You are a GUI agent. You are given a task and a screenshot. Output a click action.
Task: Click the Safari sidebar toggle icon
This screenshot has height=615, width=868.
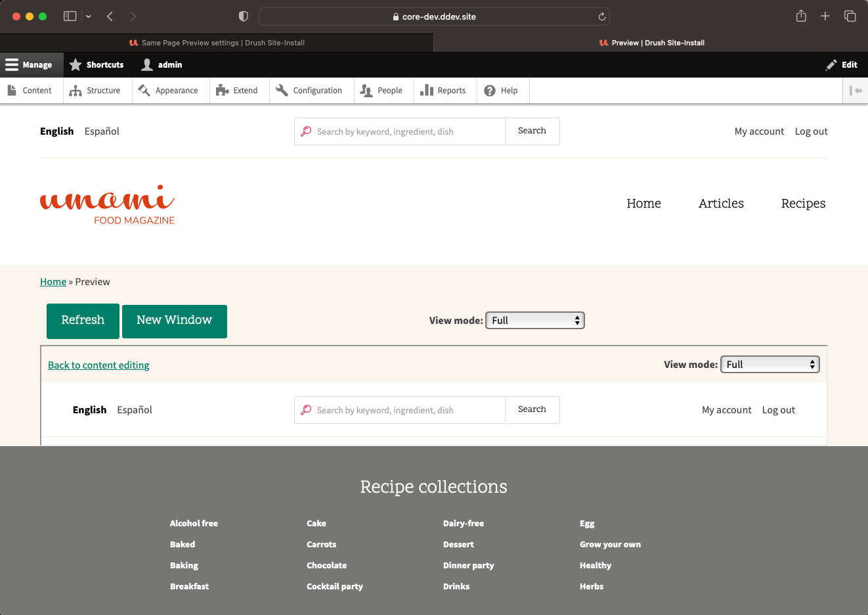coord(70,16)
